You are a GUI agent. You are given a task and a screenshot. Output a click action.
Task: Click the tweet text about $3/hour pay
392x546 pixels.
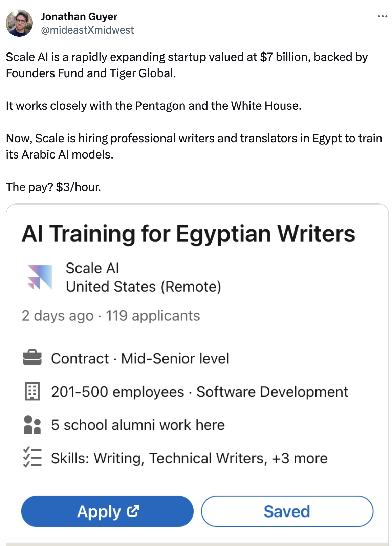[x=53, y=187]
